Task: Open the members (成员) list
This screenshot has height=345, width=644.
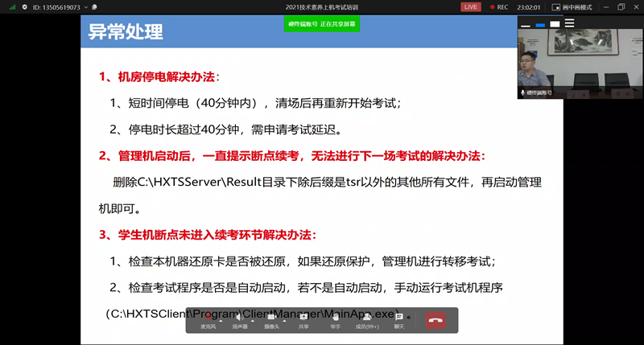Action: tap(366, 318)
